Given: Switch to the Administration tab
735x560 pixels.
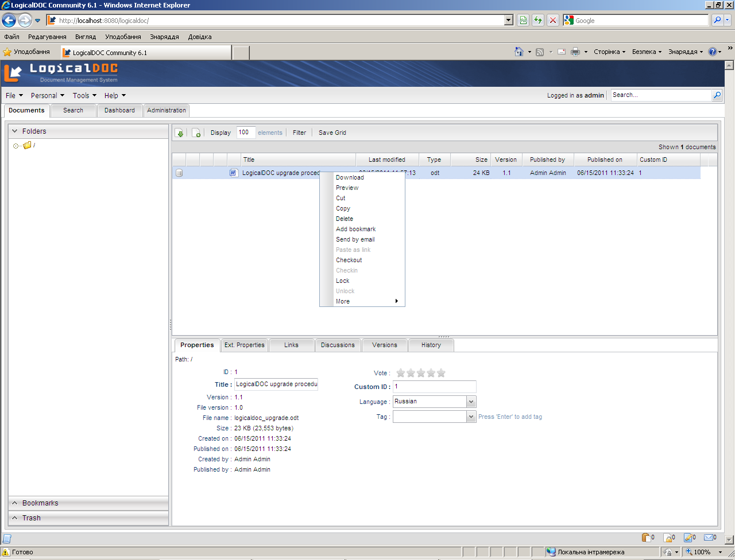Looking at the screenshot, I should tap(167, 110).
